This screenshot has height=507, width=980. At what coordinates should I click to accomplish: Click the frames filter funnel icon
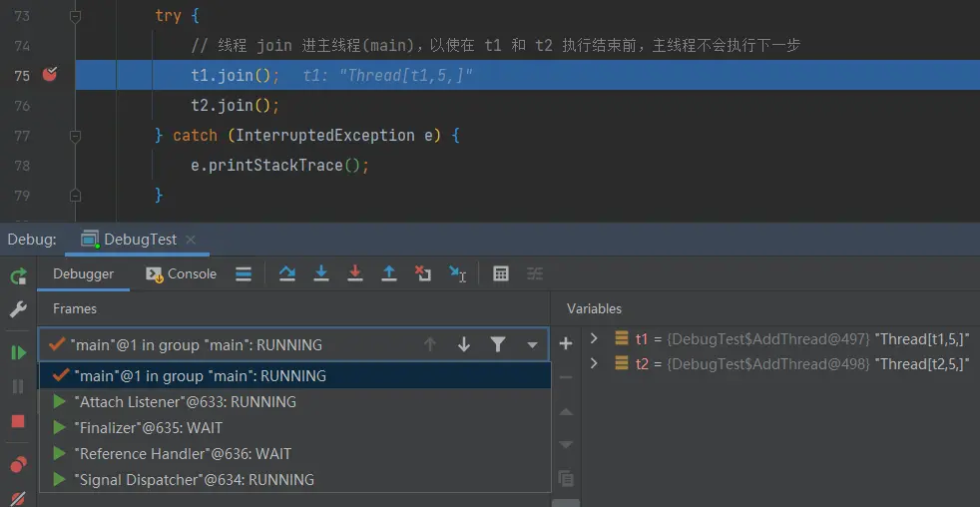click(x=498, y=344)
